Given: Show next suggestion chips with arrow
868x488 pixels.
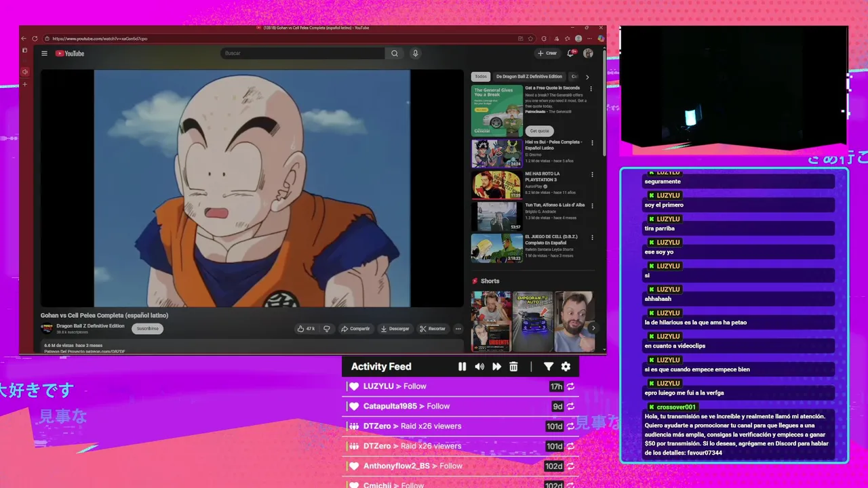Looking at the screenshot, I should 587,77.
